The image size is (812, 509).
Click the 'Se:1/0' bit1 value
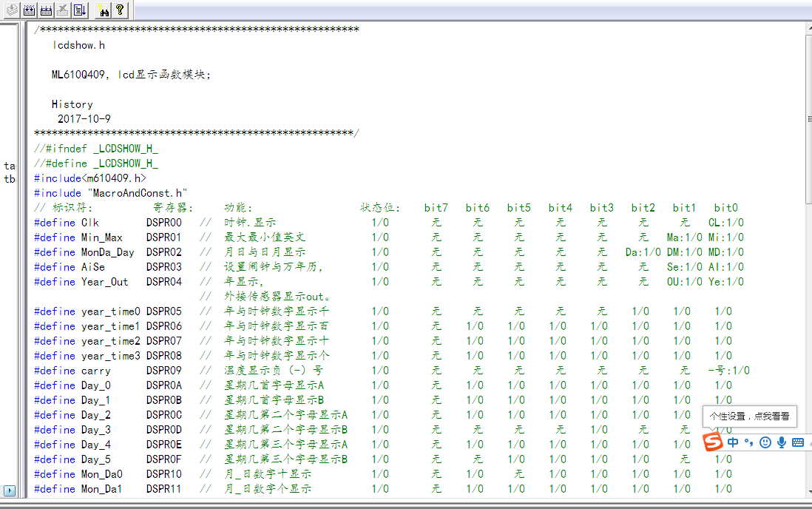tap(685, 267)
